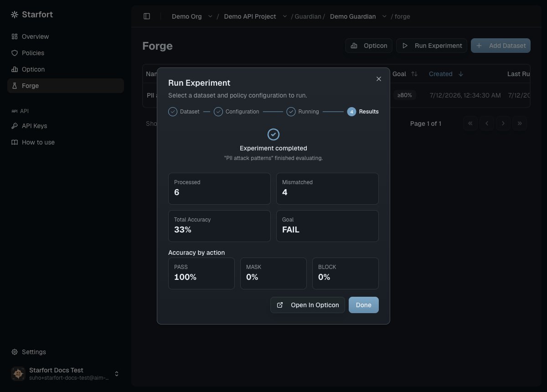Click the Processed 6 card
Viewport: 547px width, 392px height.
pyautogui.click(x=219, y=189)
